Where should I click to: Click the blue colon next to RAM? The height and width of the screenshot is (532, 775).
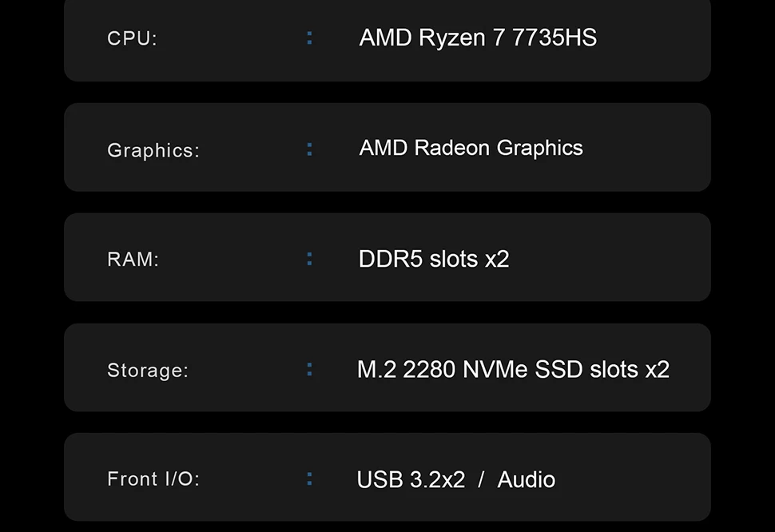pyautogui.click(x=309, y=258)
